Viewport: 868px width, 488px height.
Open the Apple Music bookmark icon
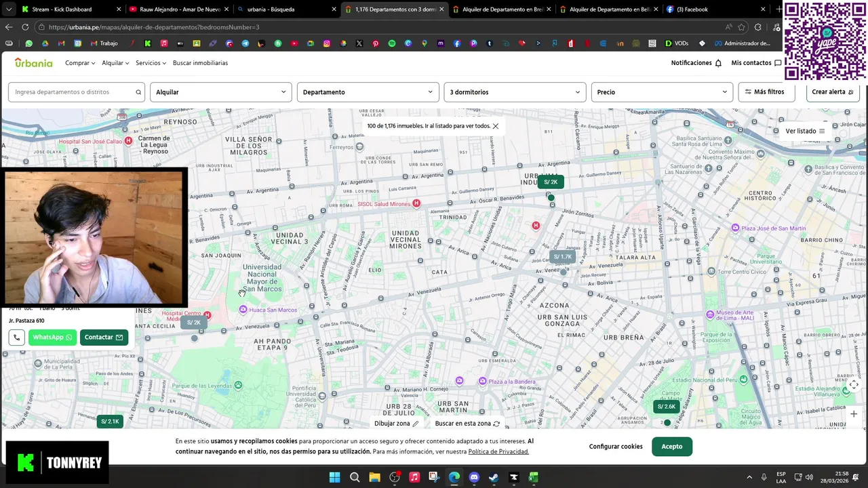click(164, 43)
